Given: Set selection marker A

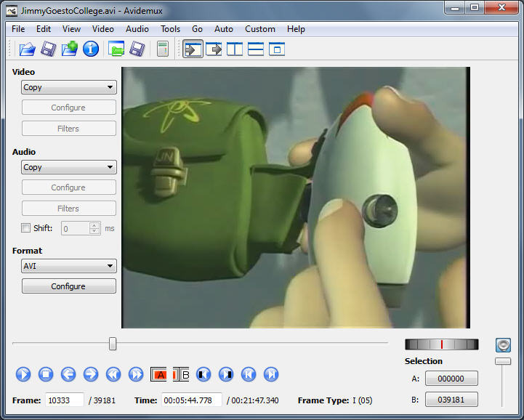Looking at the screenshot, I should (158, 374).
